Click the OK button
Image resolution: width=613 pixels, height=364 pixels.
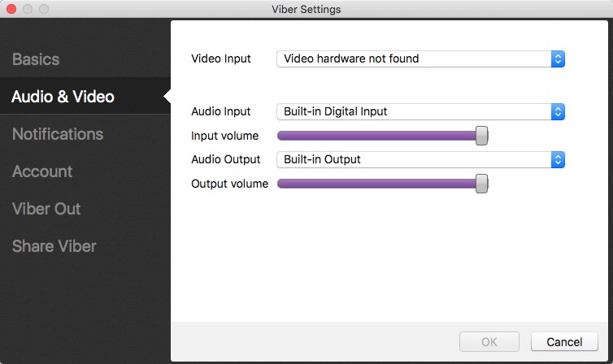pos(489,342)
